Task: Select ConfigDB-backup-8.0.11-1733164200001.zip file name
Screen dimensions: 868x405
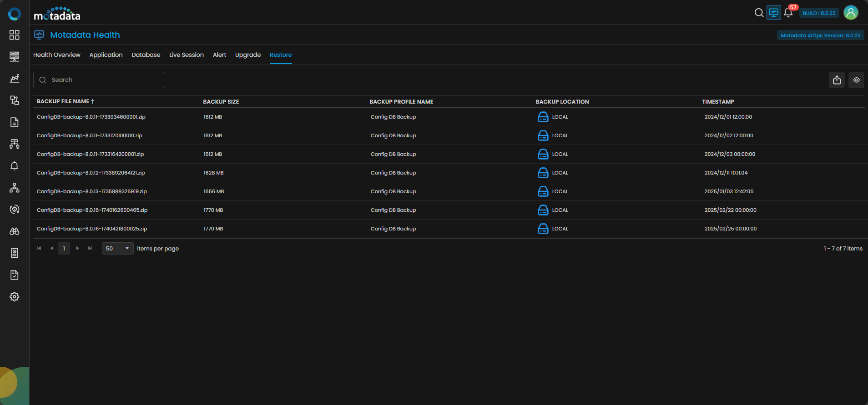Action: pos(90,154)
